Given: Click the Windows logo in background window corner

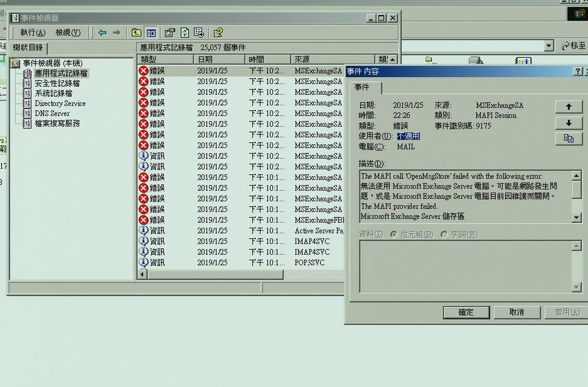Looking at the screenshot, I should click(x=578, y=14).
